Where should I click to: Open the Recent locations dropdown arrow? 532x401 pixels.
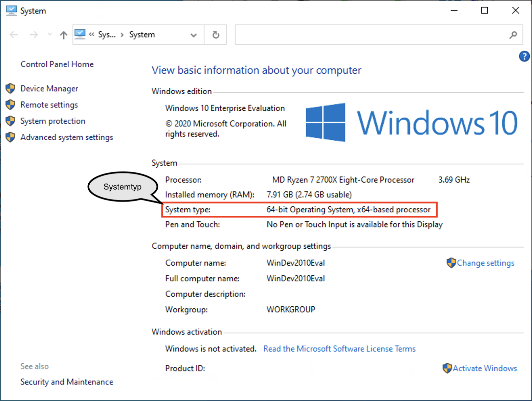pyautogui.click(x=50, y=34)
